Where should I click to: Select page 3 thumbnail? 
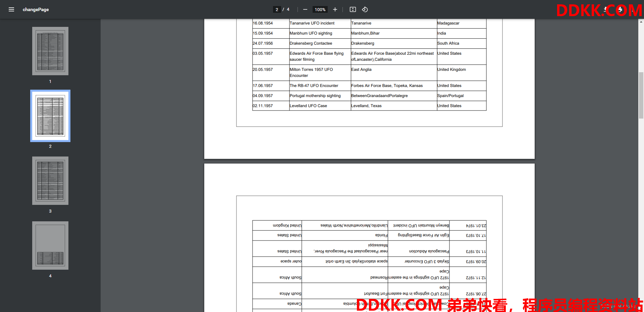pyautogui.click(x=50, y=181)
